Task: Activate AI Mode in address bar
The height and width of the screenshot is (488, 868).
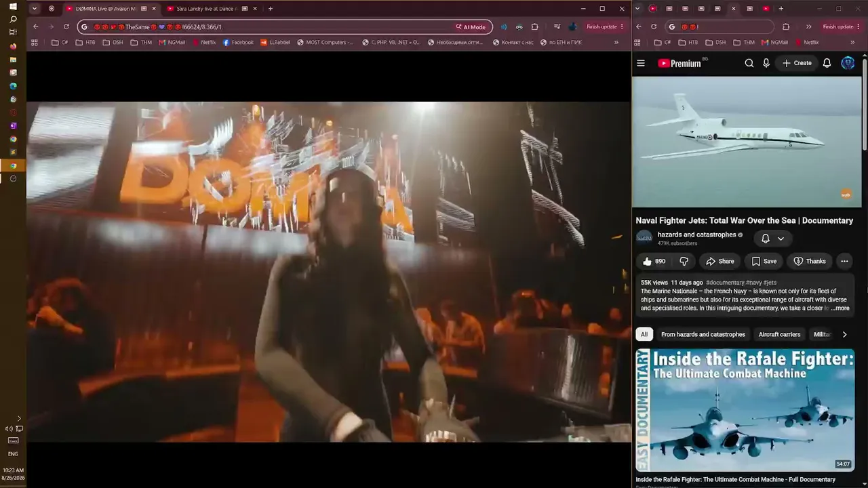Action: [471, 27]
